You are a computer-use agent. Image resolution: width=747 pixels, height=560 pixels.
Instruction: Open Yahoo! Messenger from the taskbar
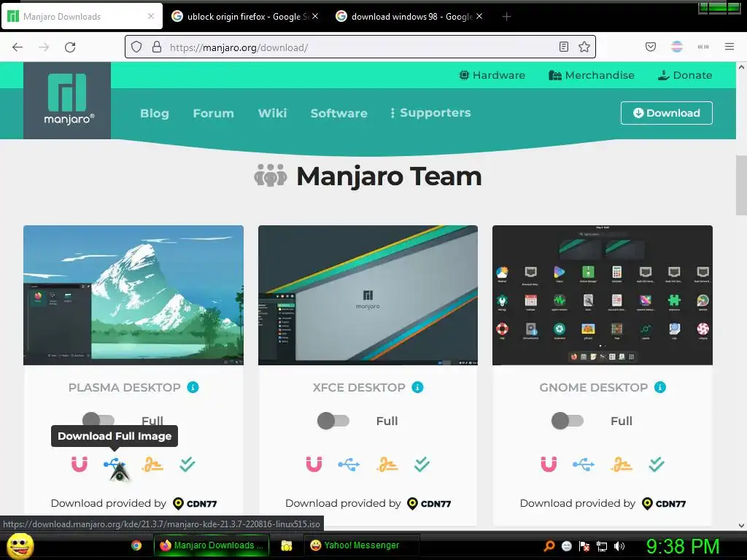tap(362, 545)
